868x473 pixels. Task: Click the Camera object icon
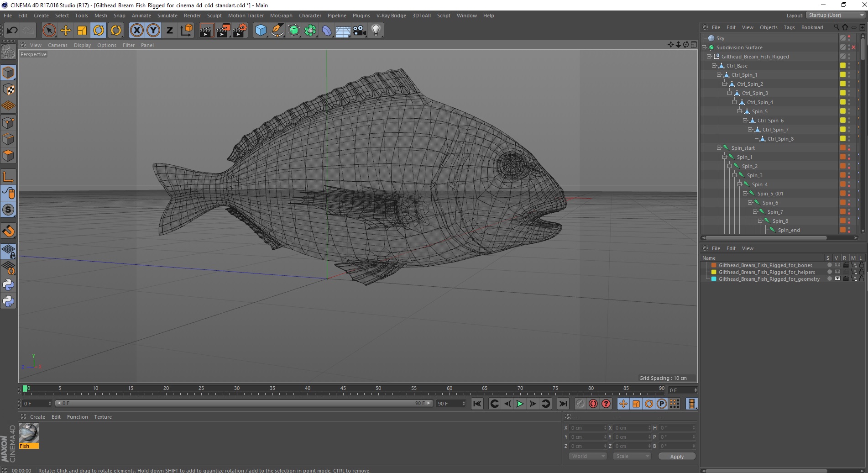(x=360, y=31)
